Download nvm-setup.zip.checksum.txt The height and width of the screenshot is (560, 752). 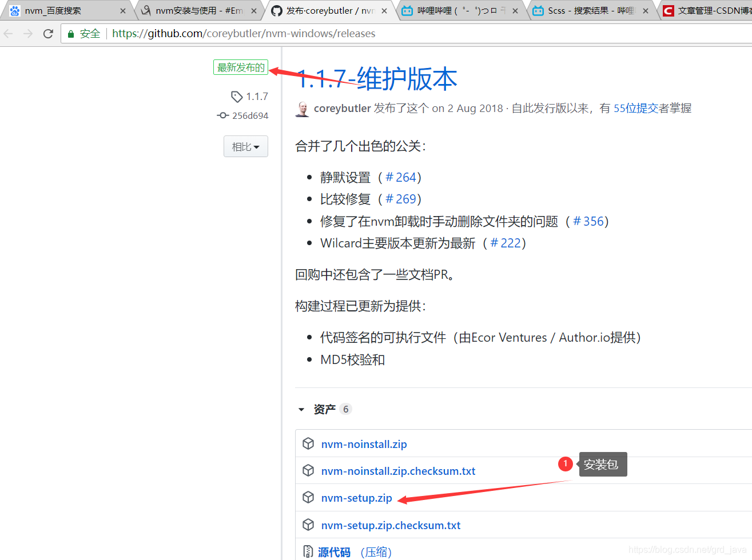[x=391, y=525]
